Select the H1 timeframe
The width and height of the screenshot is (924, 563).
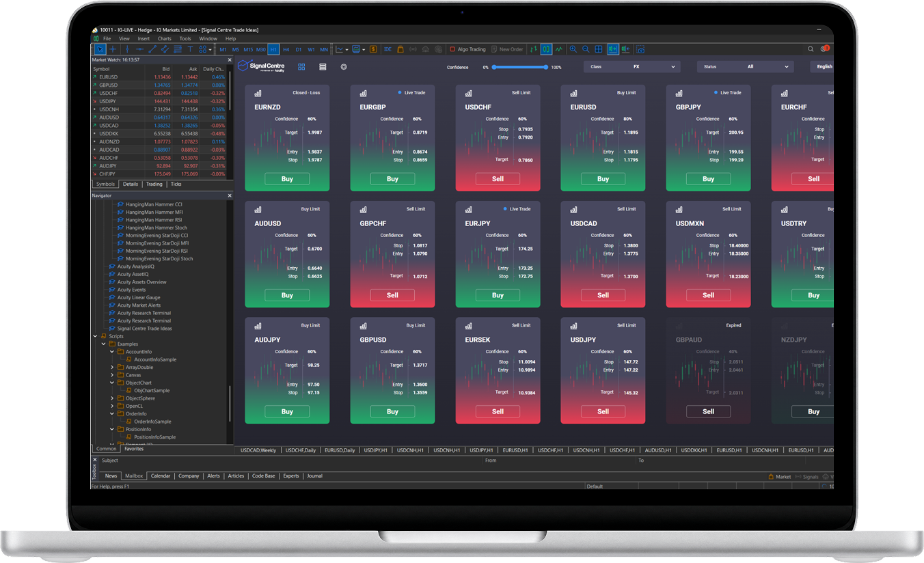[x=273, y=49]
